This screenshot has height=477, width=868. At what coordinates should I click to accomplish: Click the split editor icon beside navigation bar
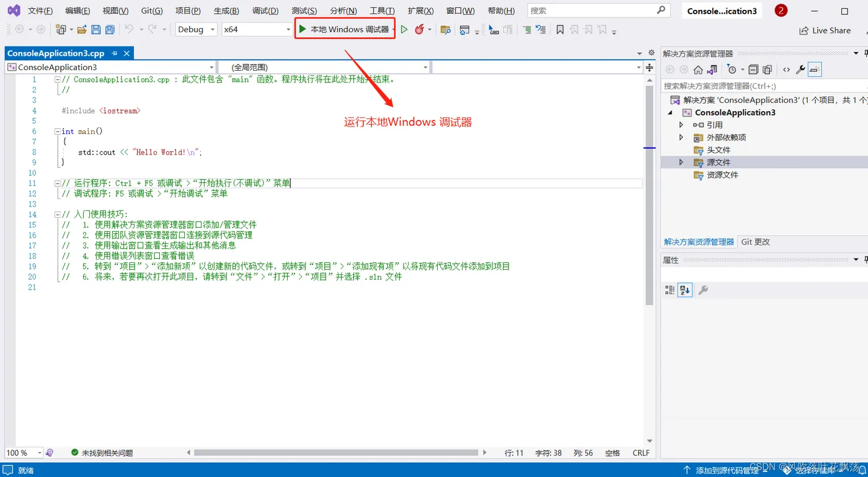pos(650,67)
